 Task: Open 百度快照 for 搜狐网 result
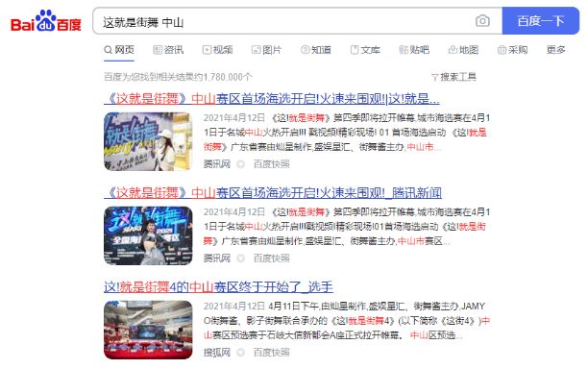272,352
